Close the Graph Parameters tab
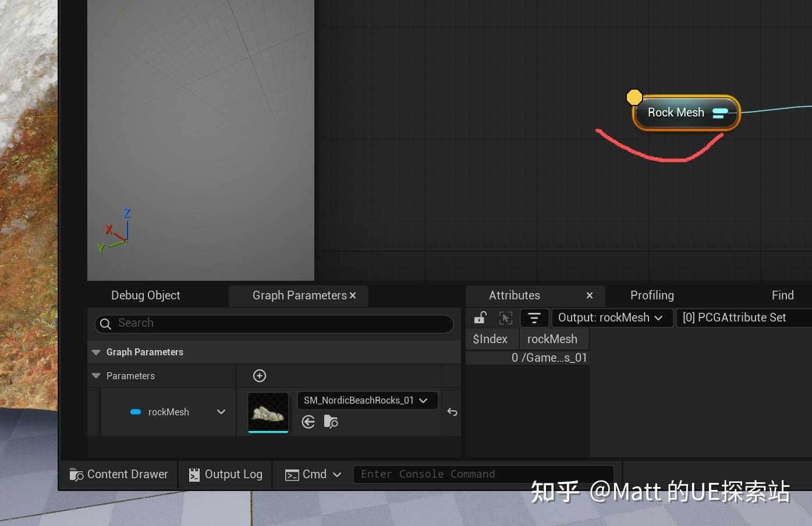Screen dimensions: 812x526 [x=353, y=296]
